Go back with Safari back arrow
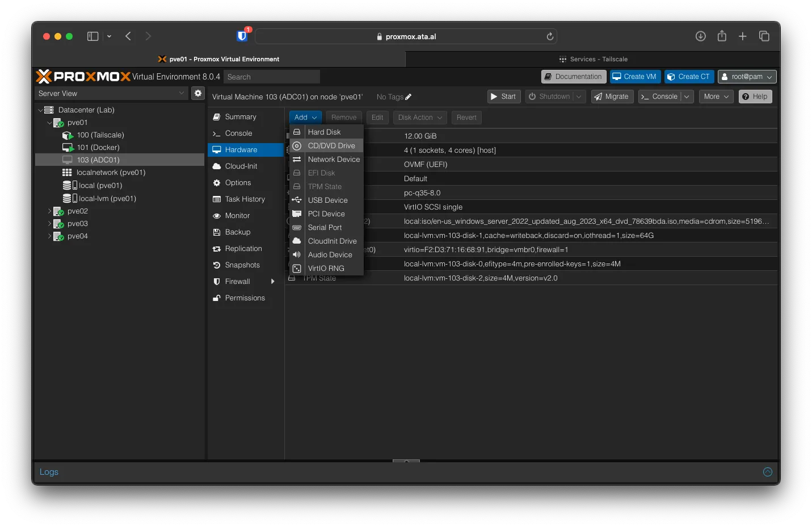Viewport: 812px width, 527px height. [x=128, y=36]
